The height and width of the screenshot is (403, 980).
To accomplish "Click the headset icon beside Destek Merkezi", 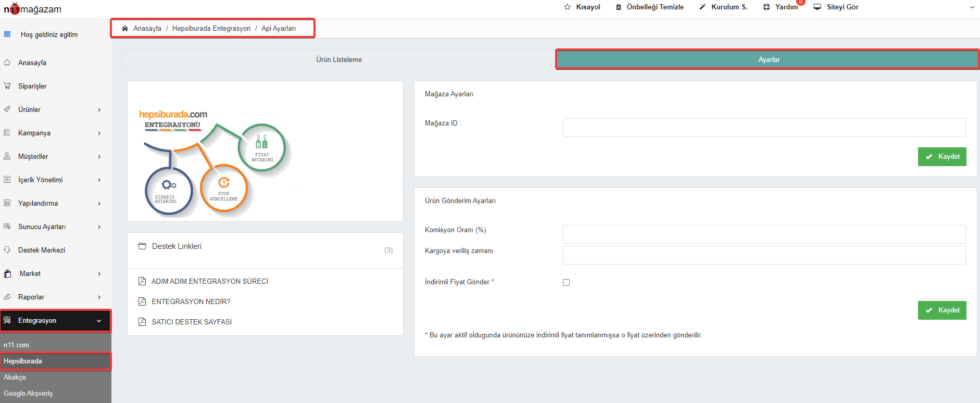I will coord(7,250).
